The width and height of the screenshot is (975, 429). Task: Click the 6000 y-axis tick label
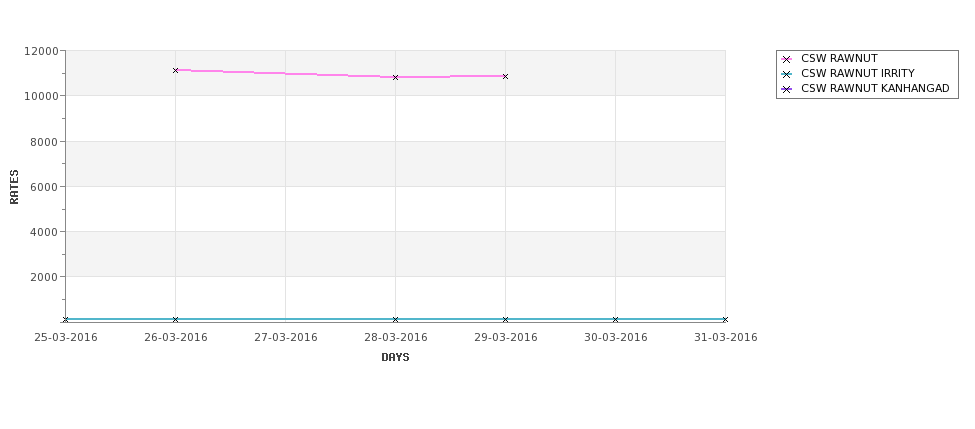pos(44,187)
